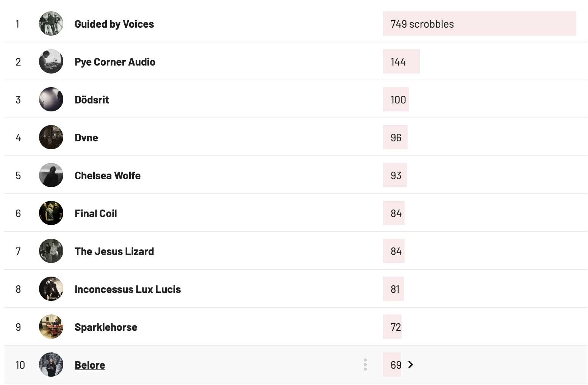Follow the Belore artist link

[x=90, y=365]
